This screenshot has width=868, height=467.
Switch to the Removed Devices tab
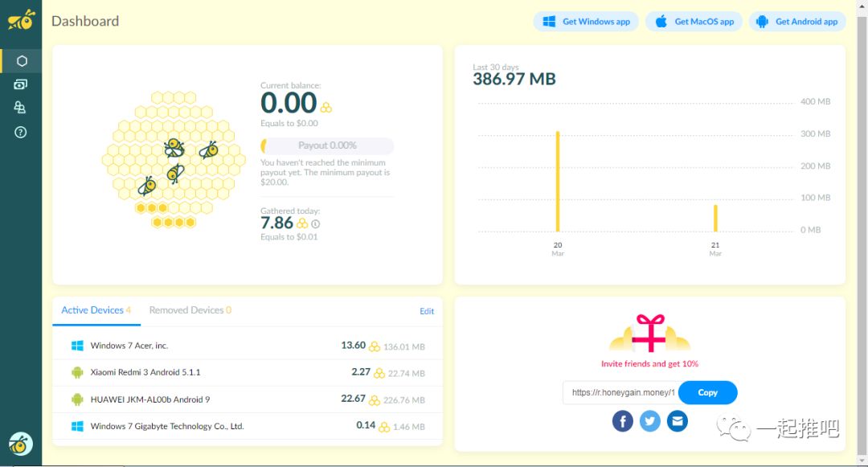190,310
